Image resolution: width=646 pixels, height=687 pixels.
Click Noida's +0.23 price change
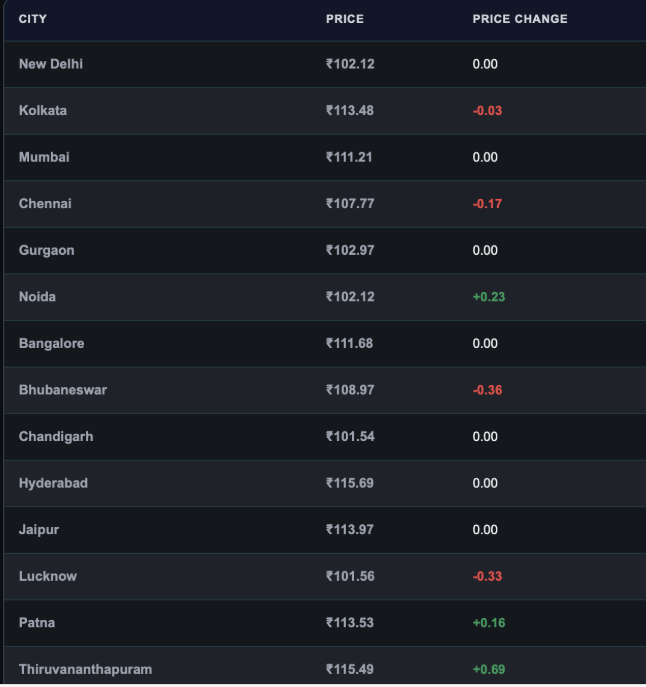[x=489, y=297]
